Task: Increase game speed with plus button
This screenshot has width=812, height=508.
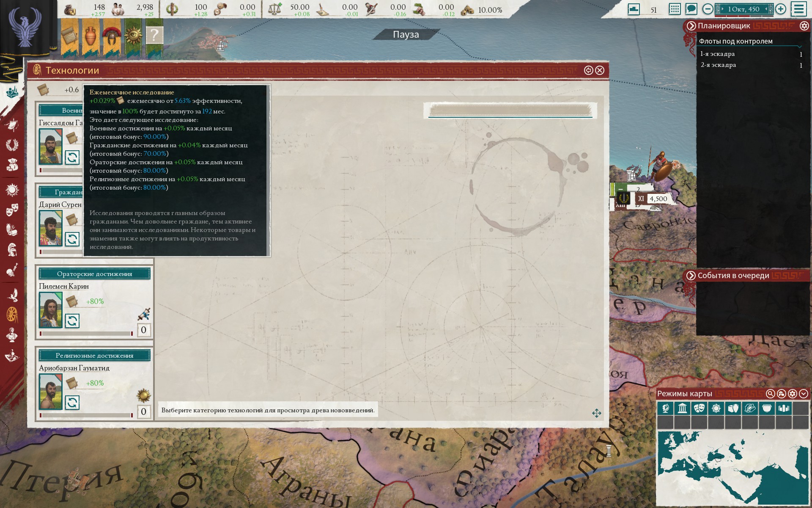Action: pos(781,9)
